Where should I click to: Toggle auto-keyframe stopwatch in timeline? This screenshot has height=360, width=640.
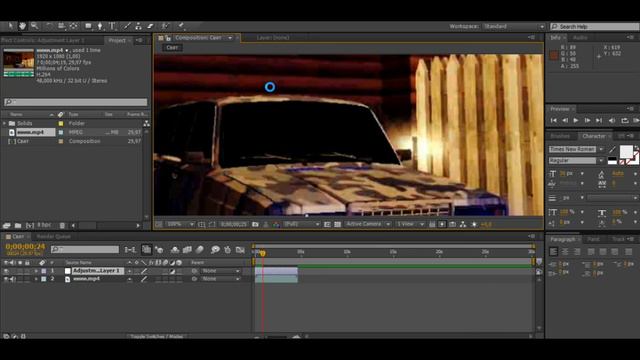coord(228,249)
